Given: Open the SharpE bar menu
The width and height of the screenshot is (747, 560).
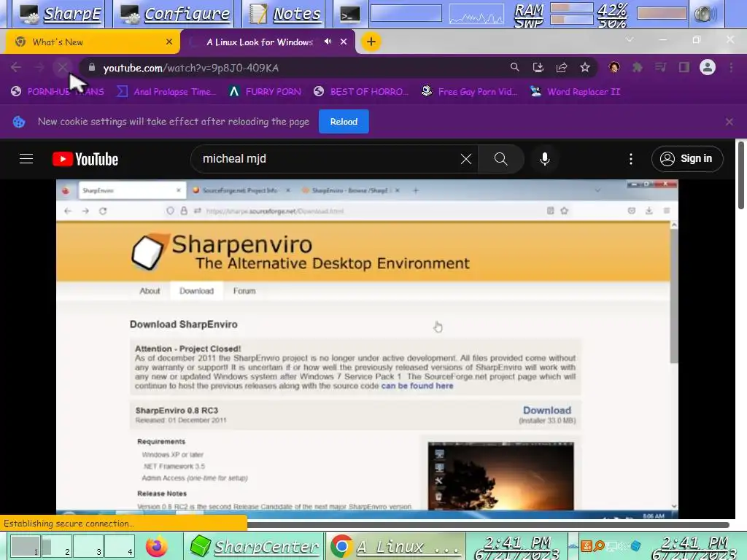Looking at the screenshot, I should [x=61, y=14].
